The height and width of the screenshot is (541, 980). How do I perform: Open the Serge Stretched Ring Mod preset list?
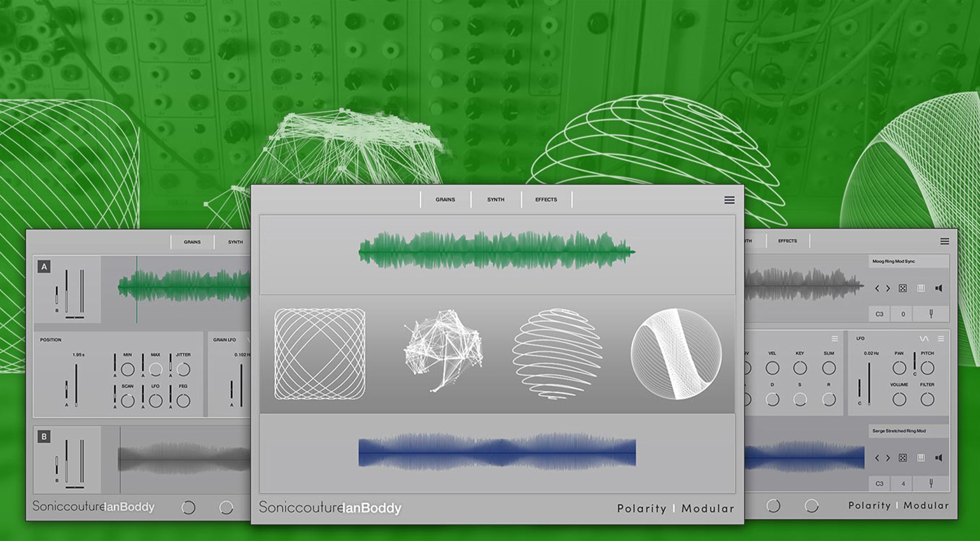908,431
